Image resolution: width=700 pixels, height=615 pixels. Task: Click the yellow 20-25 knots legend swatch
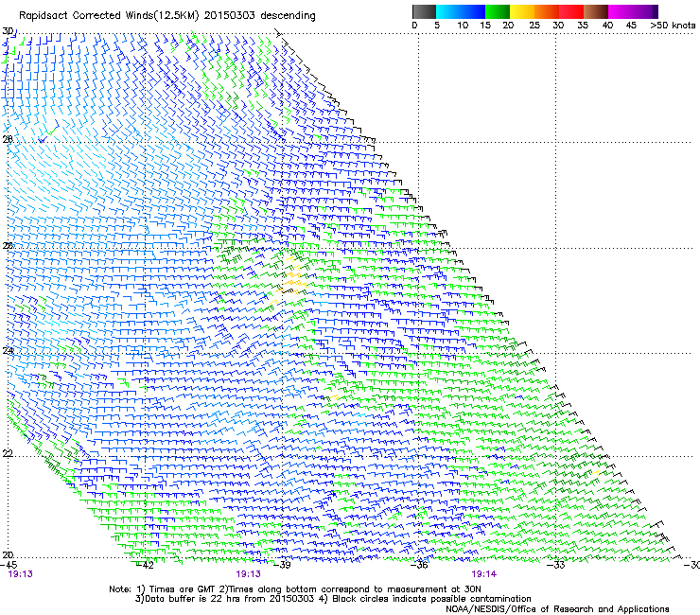[x=522, y=11]
